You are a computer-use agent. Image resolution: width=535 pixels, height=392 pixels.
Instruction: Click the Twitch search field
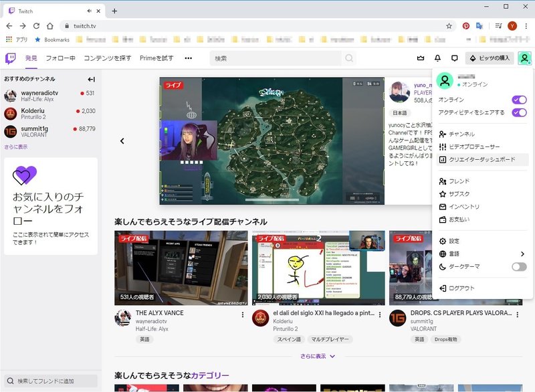click(x=276, y=58)
